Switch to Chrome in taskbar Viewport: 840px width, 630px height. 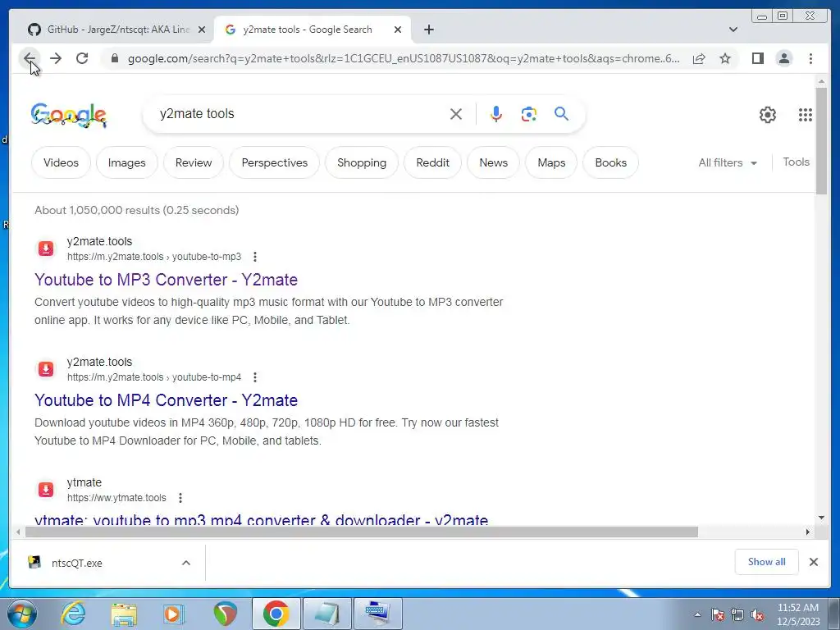(x=276, y=614)
